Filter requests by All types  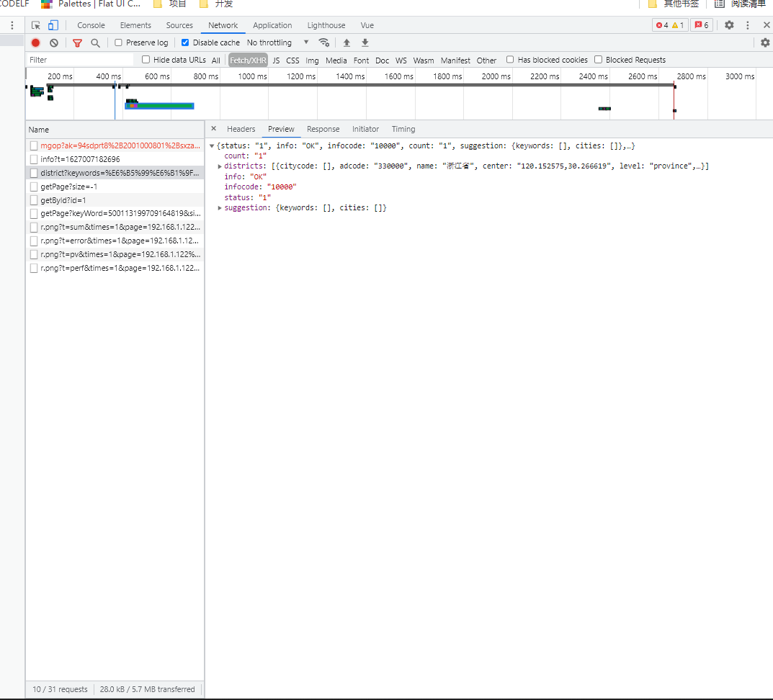216,60
